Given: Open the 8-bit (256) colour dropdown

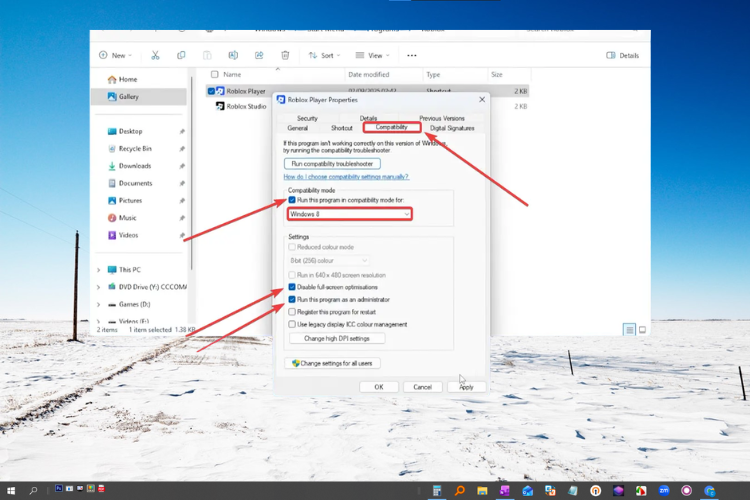Looking at the screenshot, I should tap(329, 261).
